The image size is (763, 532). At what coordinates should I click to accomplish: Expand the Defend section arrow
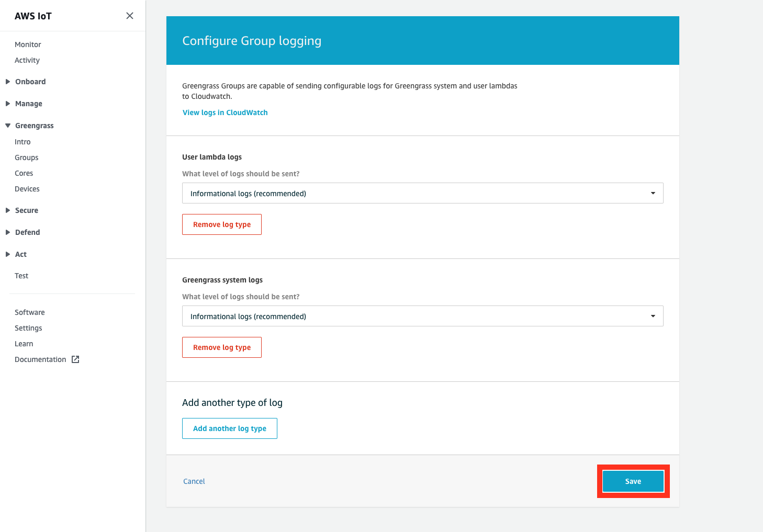coord(8,232)
